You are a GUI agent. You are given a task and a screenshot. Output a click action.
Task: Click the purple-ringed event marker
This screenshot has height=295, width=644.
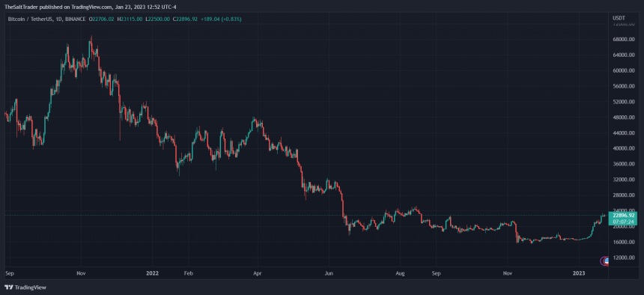point(603,261)
